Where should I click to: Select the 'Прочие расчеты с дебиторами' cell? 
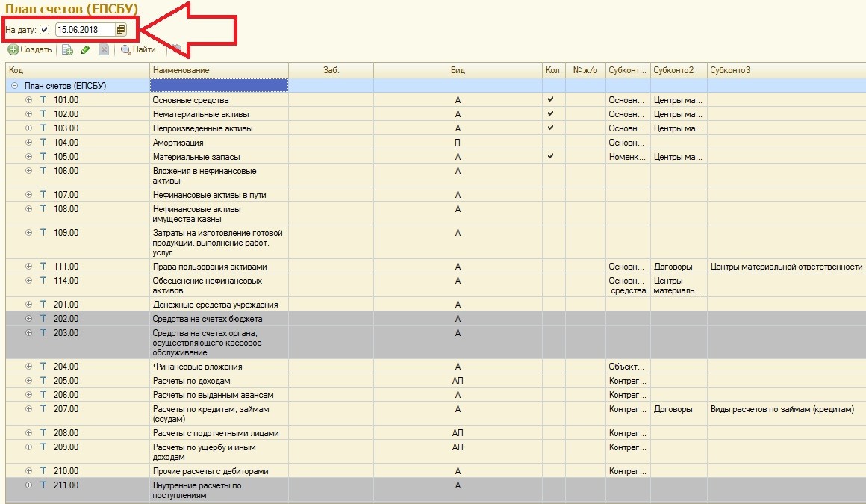coord(219,471)
